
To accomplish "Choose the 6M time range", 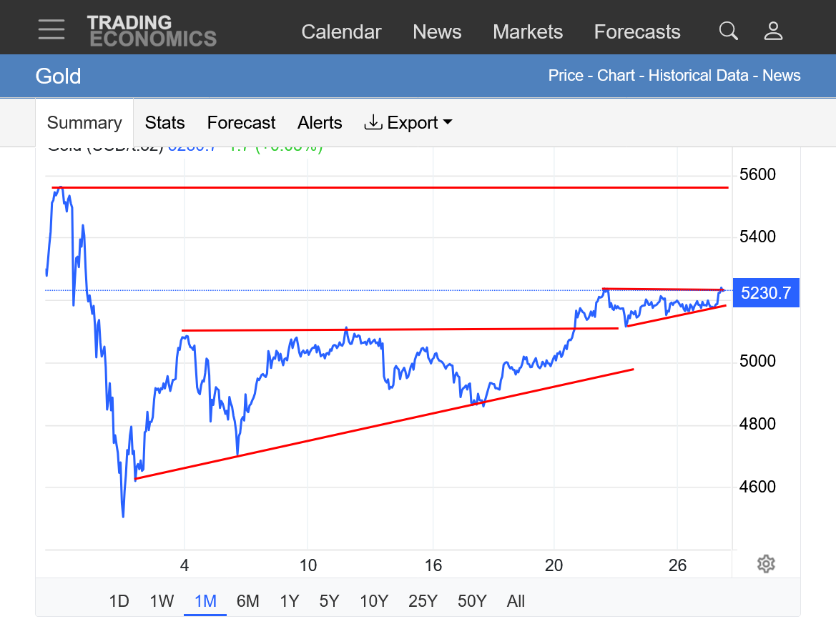I will tap(247, 601).
